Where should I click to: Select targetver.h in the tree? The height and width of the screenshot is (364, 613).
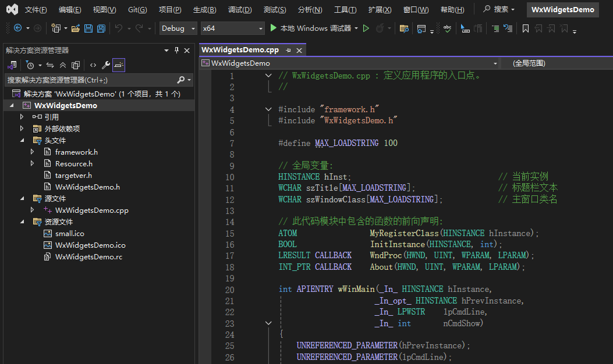(x=73, y=176)
